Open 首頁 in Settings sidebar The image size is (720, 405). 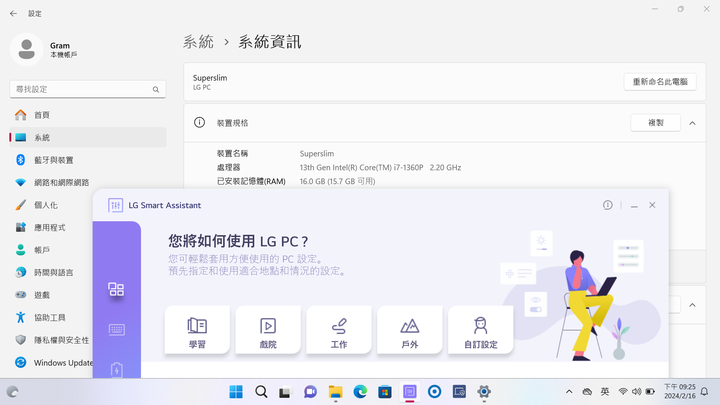tap(88, 115)
